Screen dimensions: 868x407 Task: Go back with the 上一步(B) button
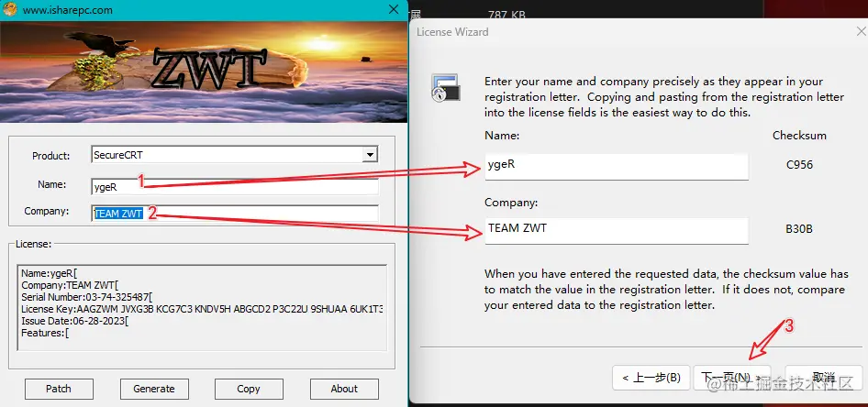click(x=651, y=378)
